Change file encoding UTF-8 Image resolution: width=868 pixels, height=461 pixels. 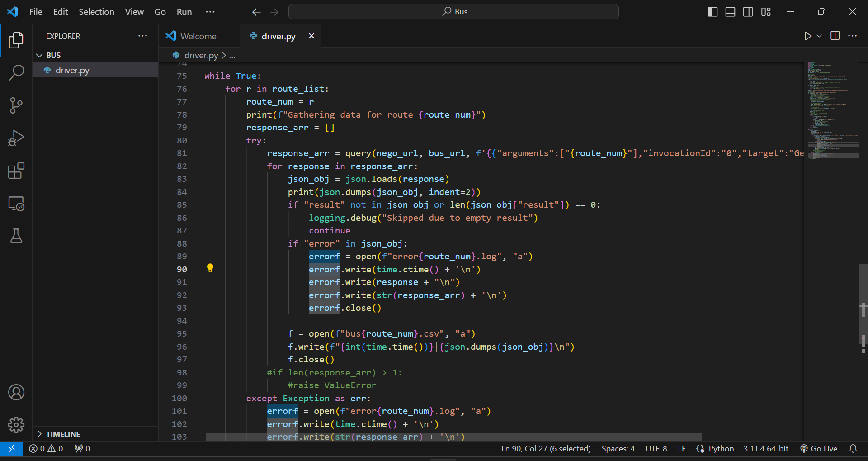coord(656,449)
